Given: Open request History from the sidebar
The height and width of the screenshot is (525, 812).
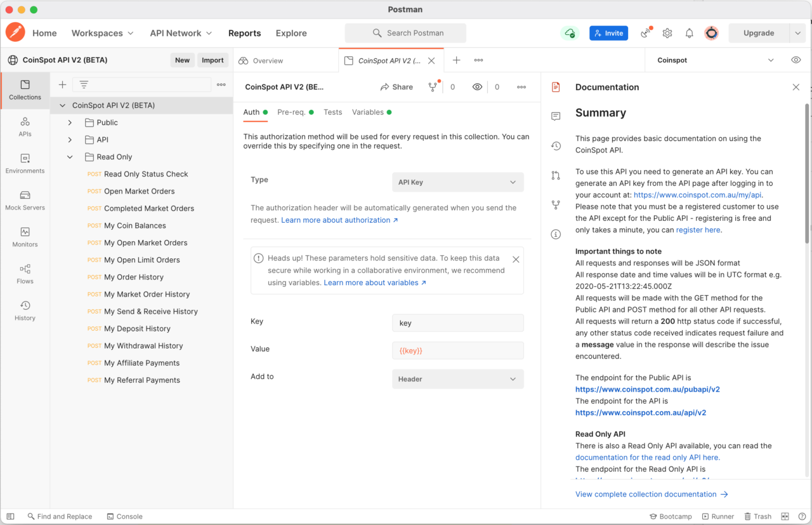Looking at the screenshot, I should click(25, 310).
